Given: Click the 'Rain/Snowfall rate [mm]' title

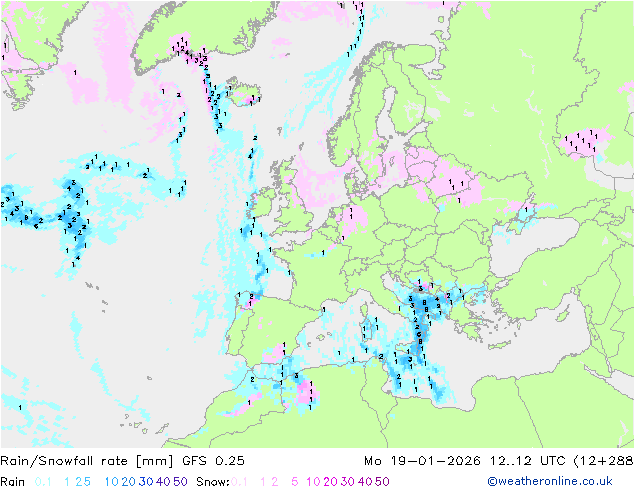Looking at the screenshot, I should click(87, 461).
